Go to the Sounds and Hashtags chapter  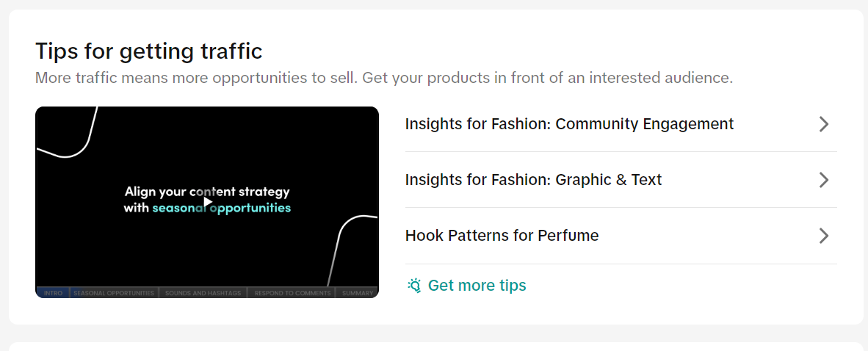click(202, 293)
